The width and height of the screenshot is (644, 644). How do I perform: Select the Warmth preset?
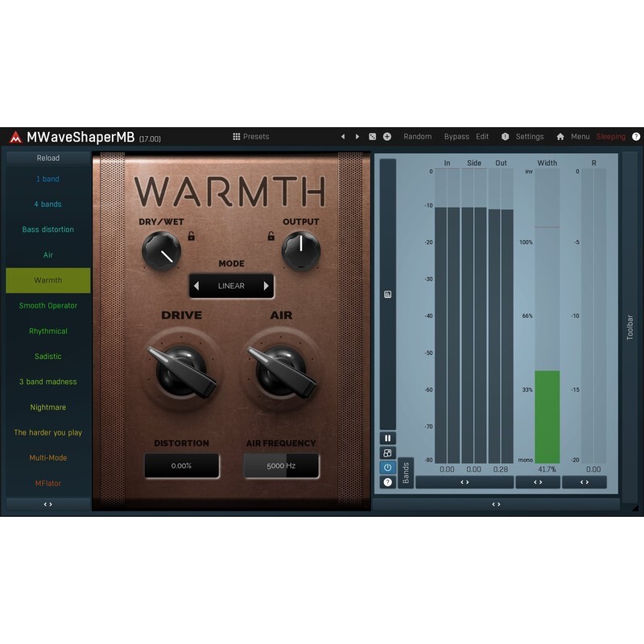48,280
